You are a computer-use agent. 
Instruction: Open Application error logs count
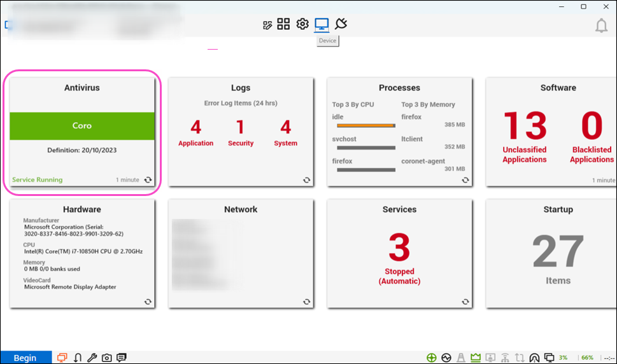pos(195,133)
